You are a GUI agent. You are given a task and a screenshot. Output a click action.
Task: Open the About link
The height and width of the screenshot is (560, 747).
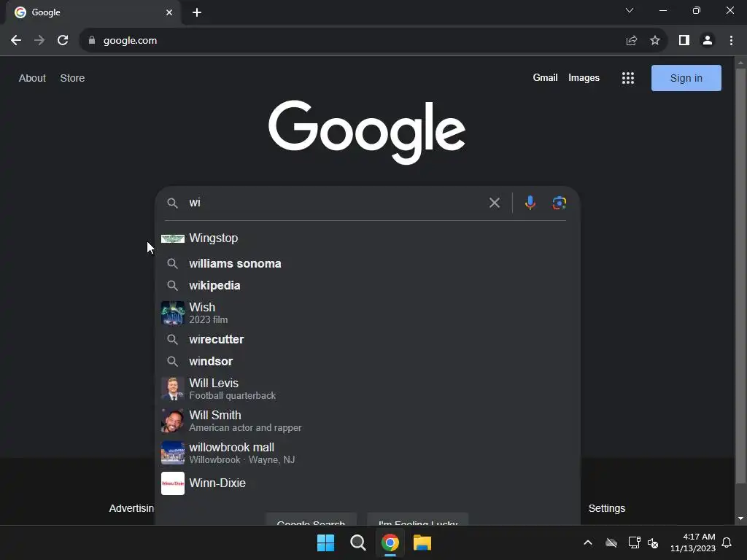click(x=32, y=78)
